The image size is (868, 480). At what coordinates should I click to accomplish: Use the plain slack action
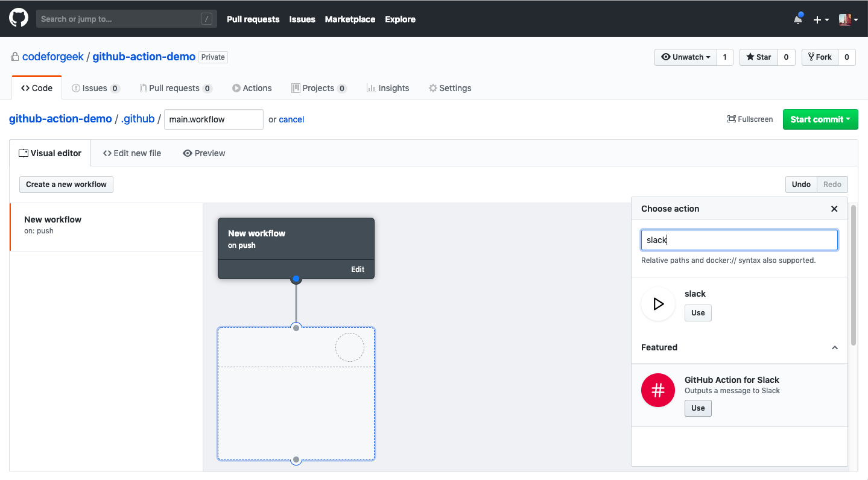(698, 313)
